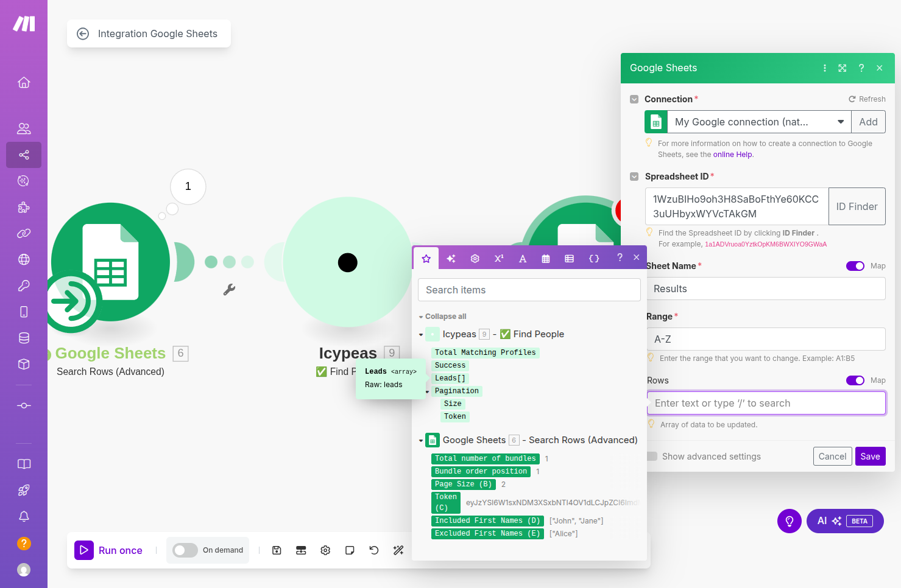Image resolution: width=901 pixels, height=588 pixels.
Task: Collapse the Google Sheets Search Rows group
Action: pos(421,441)
